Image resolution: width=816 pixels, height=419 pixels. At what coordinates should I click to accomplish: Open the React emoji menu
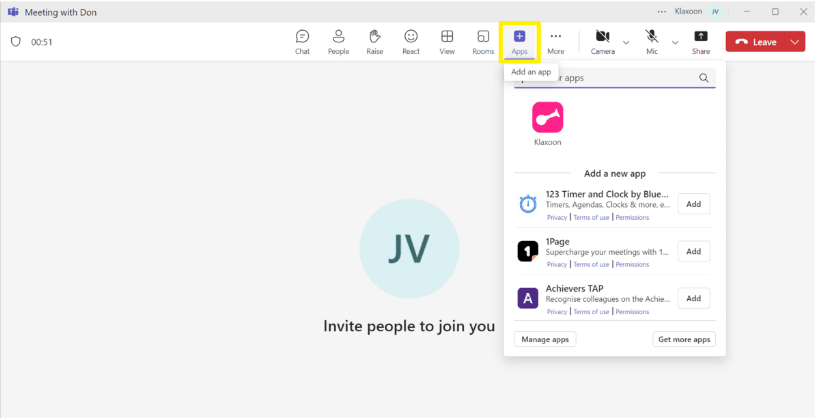pyautogui.click(x=411, y=41)
